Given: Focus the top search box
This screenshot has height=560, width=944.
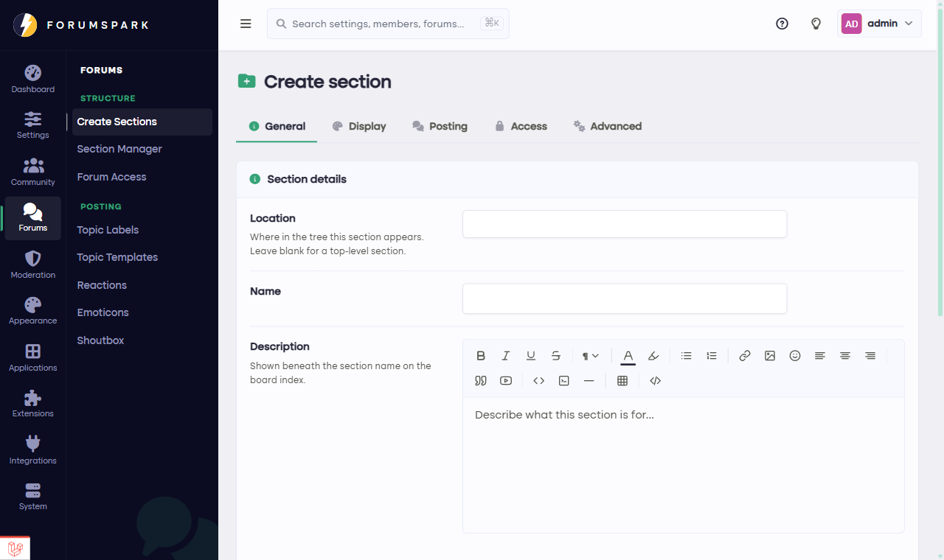Looking at the screenshot, I should (388, 24).
